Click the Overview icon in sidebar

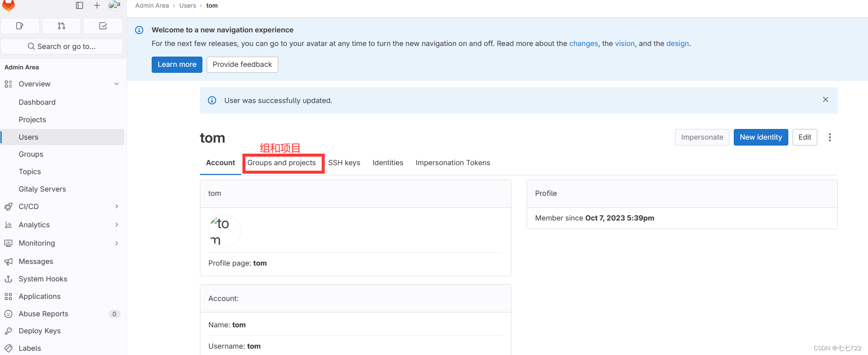[x=8, y=84]
